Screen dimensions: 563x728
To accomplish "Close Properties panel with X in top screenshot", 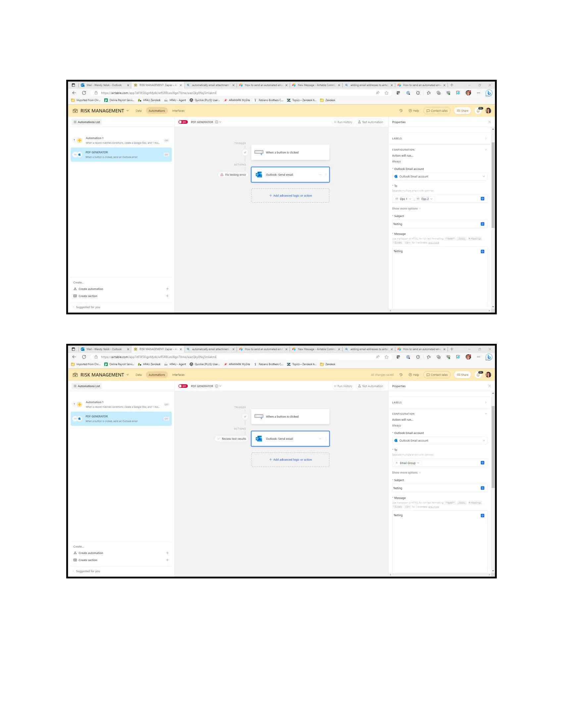I will [489, 122].
